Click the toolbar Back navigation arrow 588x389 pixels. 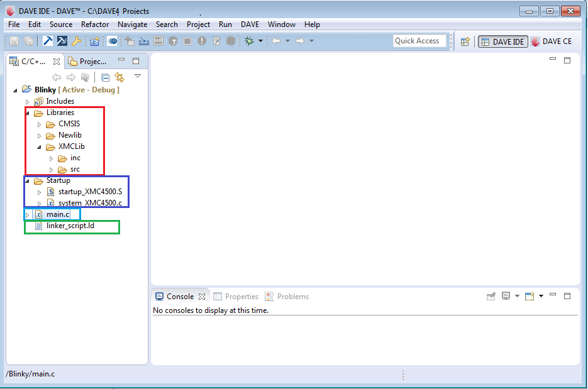point(276,41)
